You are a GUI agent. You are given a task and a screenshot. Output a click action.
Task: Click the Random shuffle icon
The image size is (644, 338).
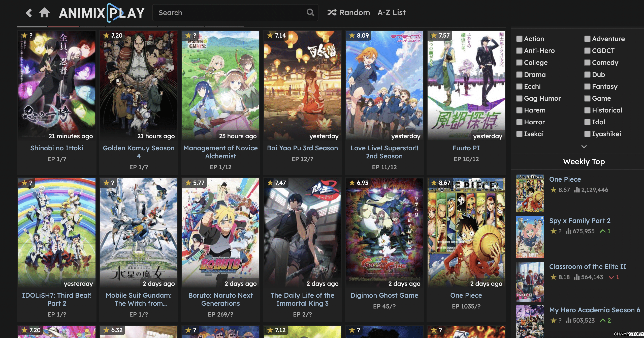[x=332, y=12]
